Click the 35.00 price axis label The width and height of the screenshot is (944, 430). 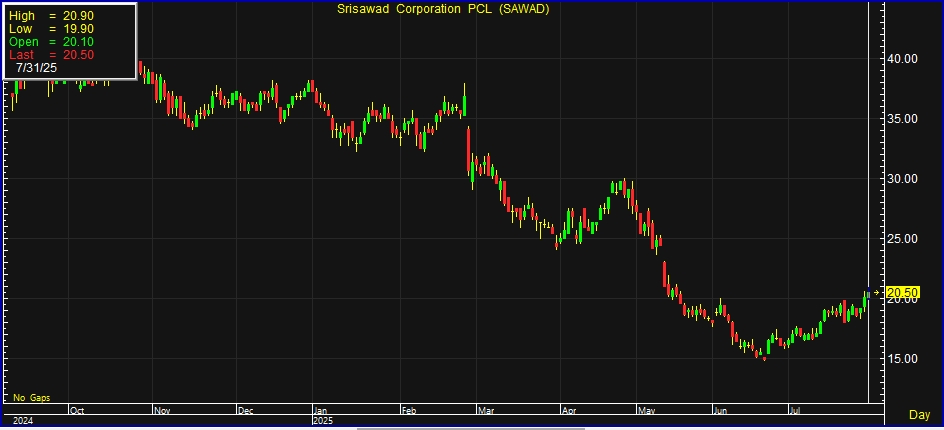pos(902,119)
